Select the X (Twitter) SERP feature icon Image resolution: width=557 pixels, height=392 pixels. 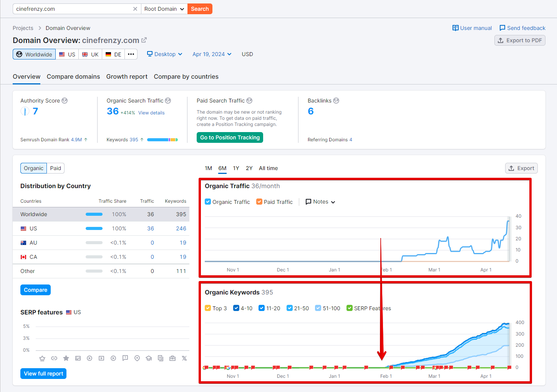(184, 358)
